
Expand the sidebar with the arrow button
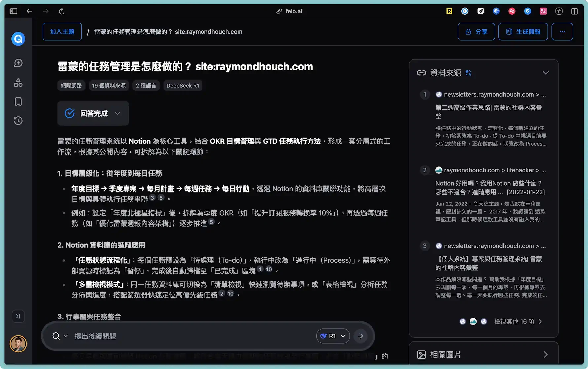tap(18, 316)
